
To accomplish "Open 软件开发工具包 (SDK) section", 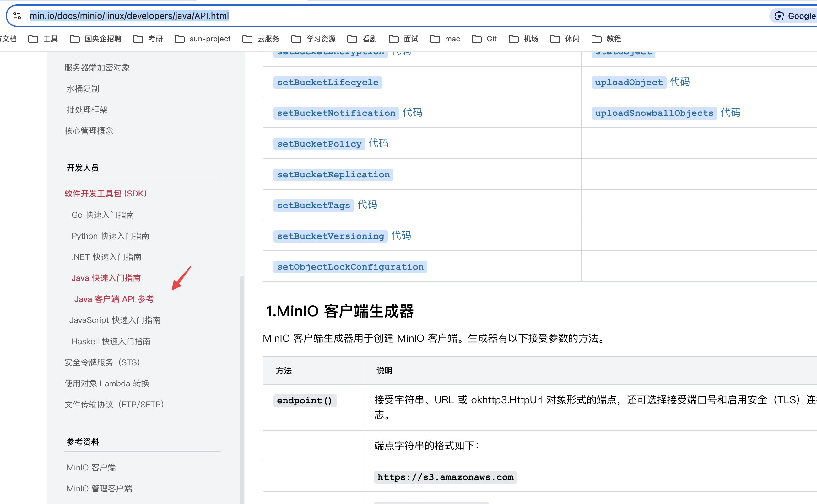I will 106,194.
